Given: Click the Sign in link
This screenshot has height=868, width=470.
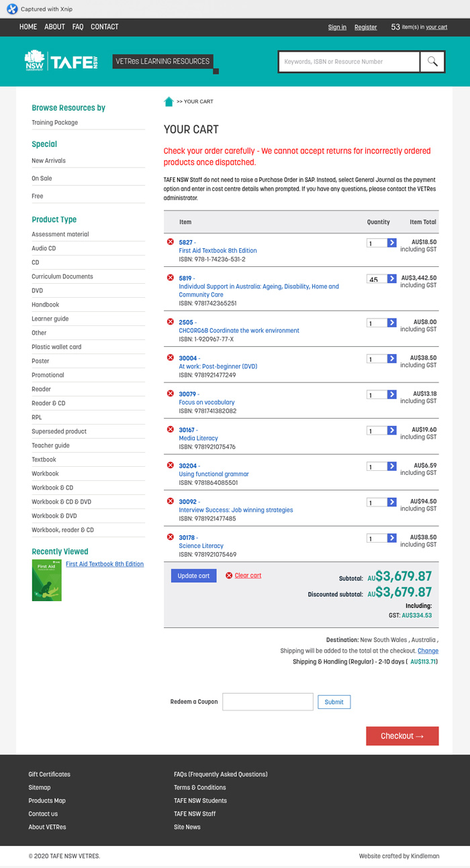Looking at the screenshot, I should [x=337, y=28].
